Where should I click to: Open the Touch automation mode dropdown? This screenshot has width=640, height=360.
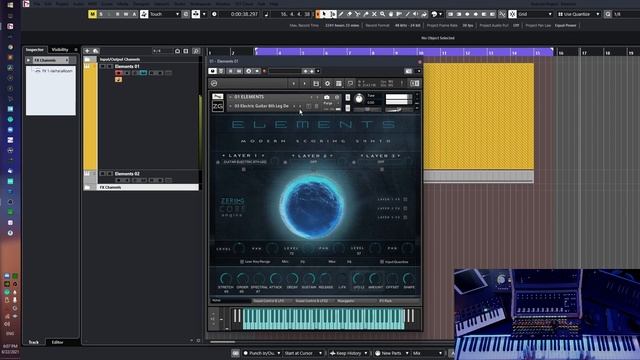coord(164,14)
